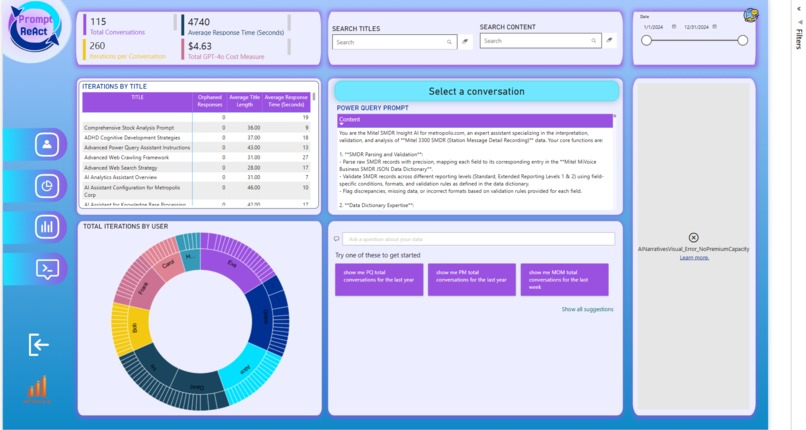Click the '4740 Average Response Time' card
This screenshot has height=430, width=806.
(x=235, y=26)
